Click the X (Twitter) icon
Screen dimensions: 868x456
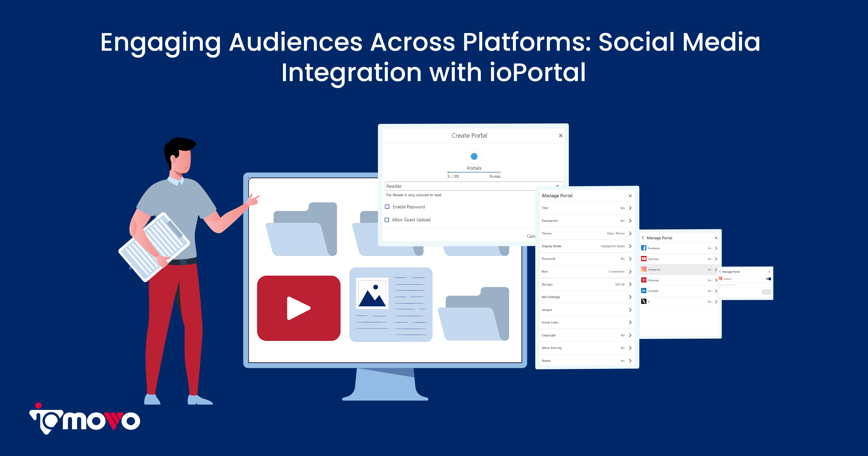644,301
